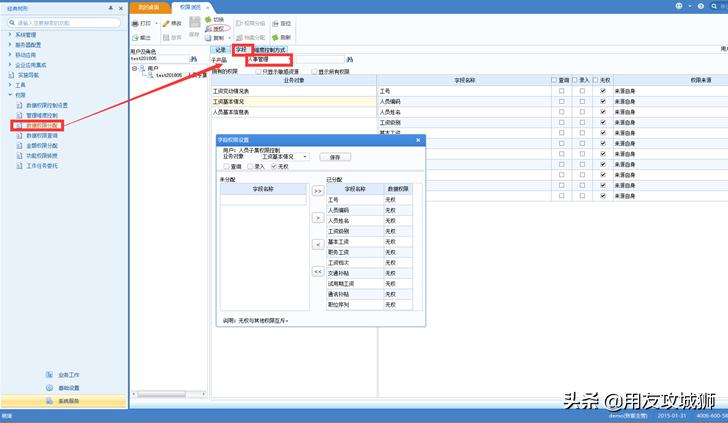Screen dimensions: 728x423
Task: Open the 打印 dropdown arrow
Action: [x=156, y=23]
